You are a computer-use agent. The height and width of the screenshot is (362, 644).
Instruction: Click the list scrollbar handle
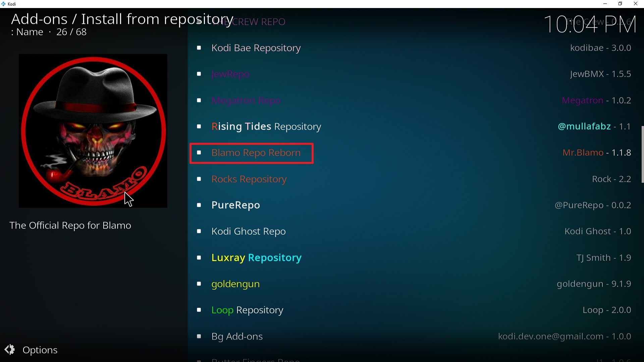pos(642,154)
